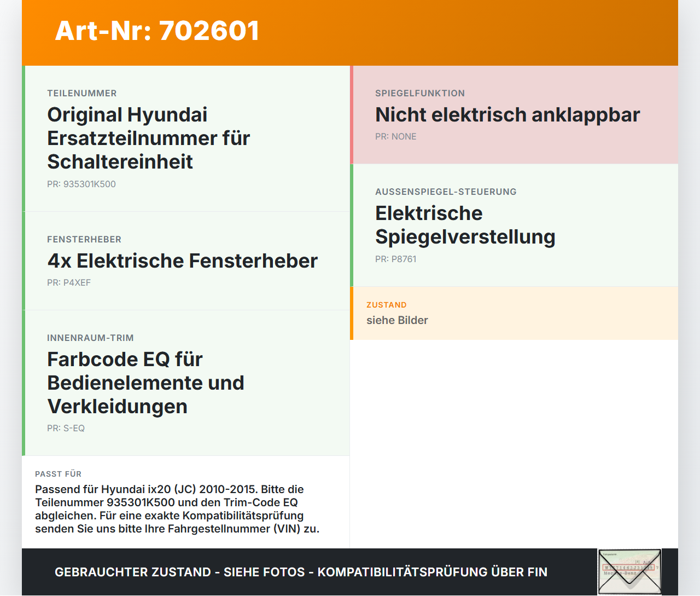Click the ZUSTAND label
Screen dimensions: 700x596
tap(387, 305)
